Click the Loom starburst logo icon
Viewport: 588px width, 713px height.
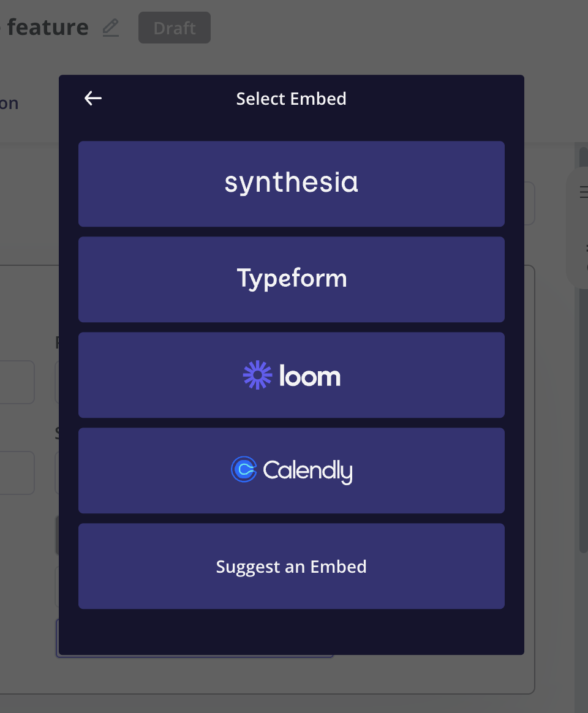[257, 375]
